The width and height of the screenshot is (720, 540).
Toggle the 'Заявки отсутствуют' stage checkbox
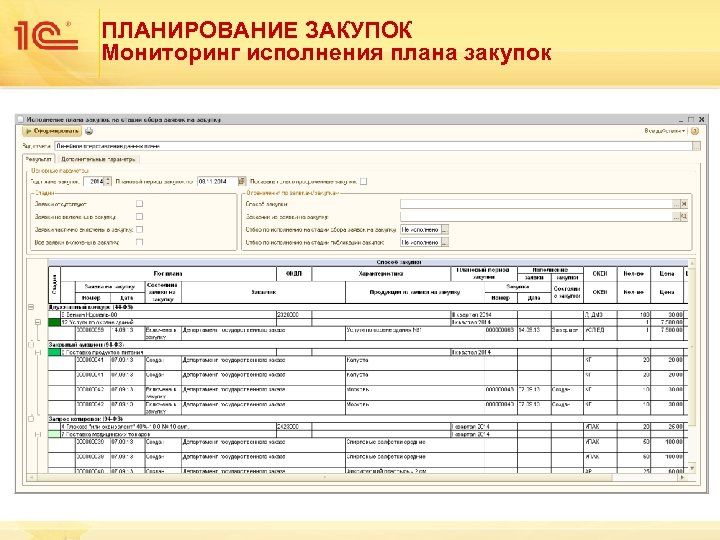point(140,203)
